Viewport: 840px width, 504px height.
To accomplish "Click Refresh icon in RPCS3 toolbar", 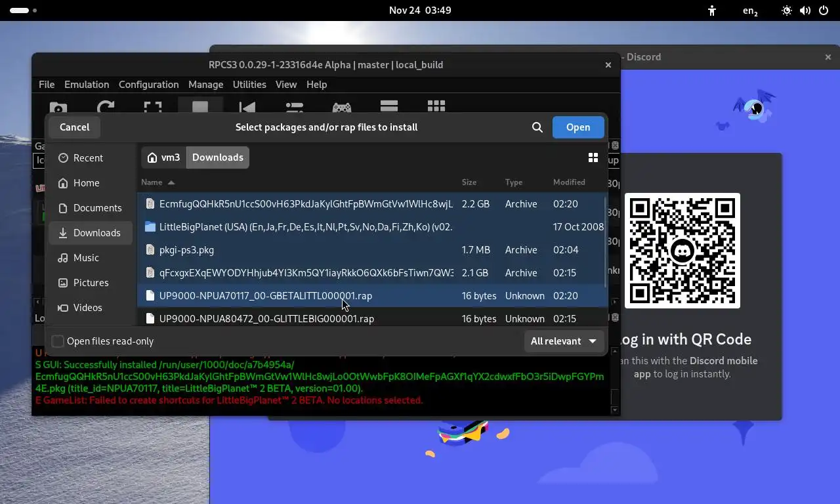I will pyautogui.click(x=106, y=108).
